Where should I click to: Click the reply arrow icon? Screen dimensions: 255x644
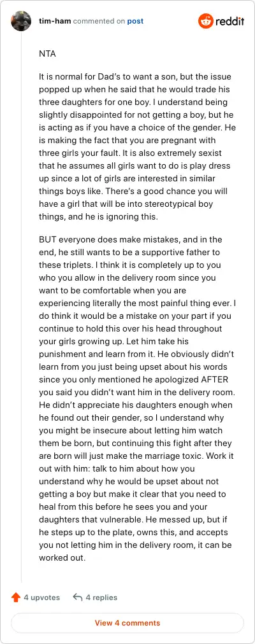(x=77, y=597)
